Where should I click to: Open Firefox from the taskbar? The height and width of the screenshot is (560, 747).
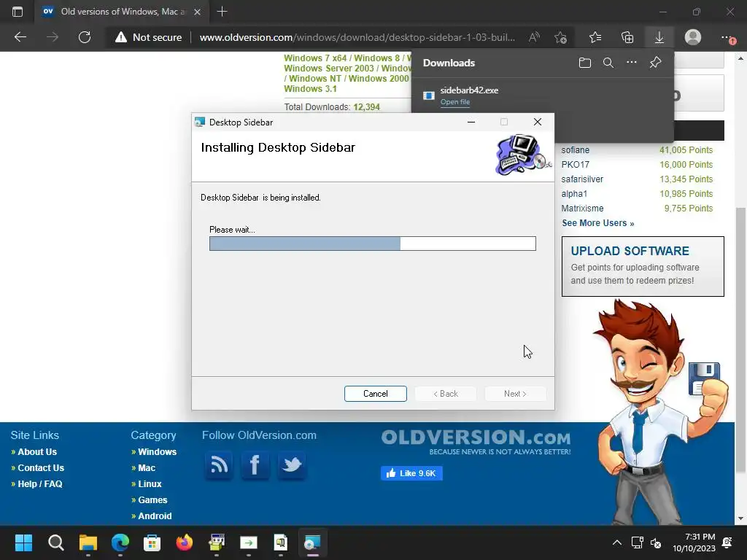coord(185,542)
